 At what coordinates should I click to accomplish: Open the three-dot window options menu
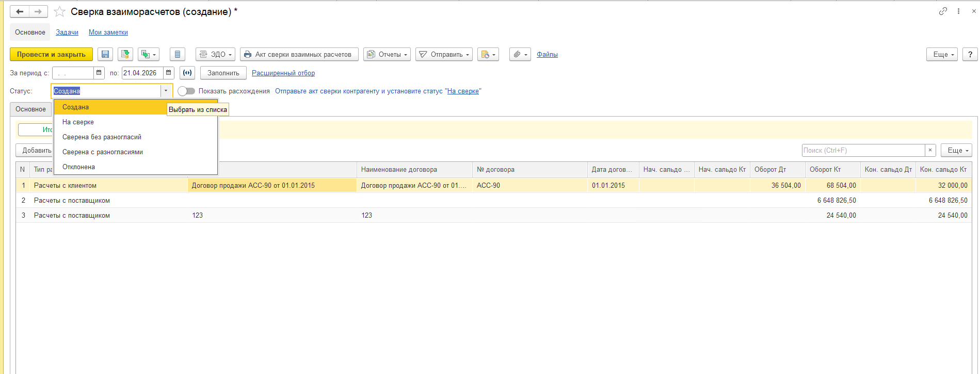(x=958, y=11)
